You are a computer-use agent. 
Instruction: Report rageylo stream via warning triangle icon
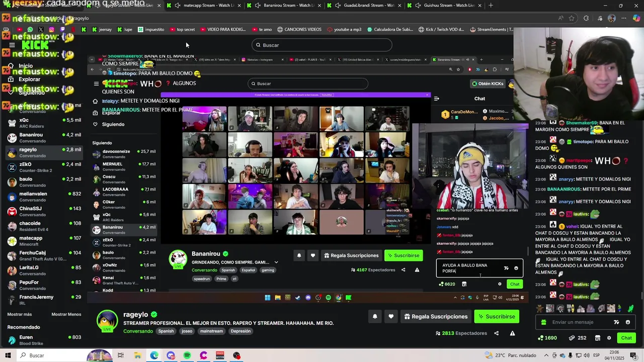click(x=512, y=333)
